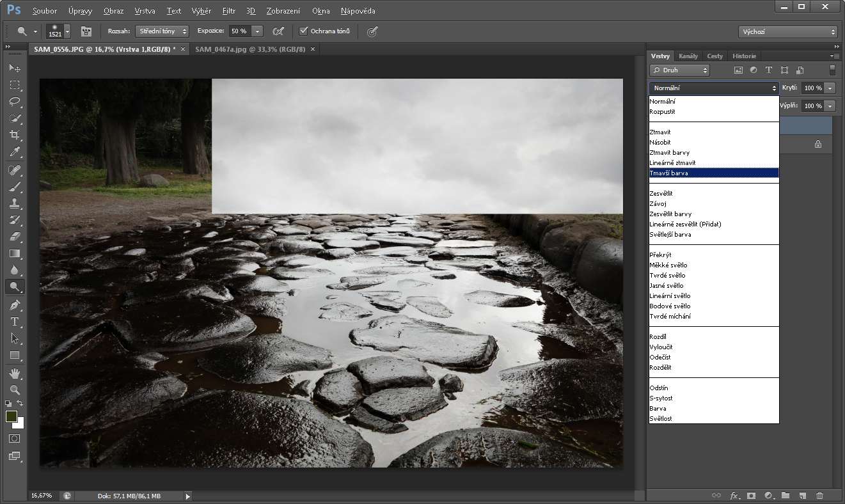Filter layers by type layers icon
The width and height of the screenshot is (845, 504).
769,70
